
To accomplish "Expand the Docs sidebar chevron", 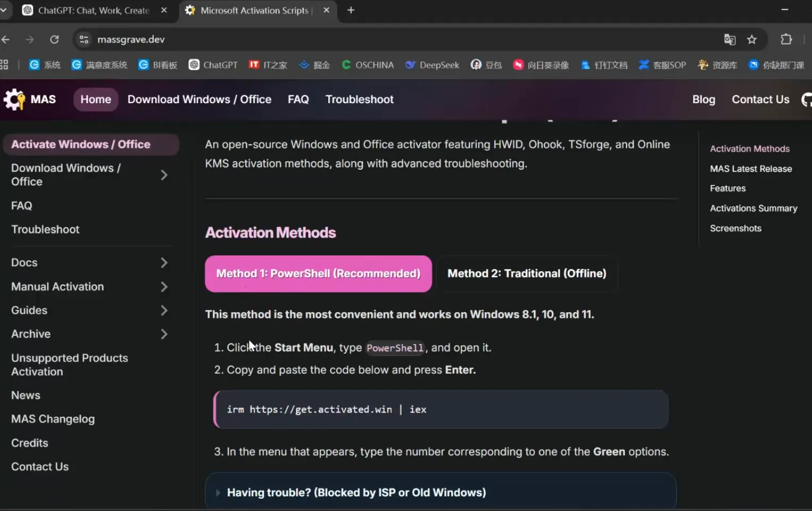I will [164, 263].
